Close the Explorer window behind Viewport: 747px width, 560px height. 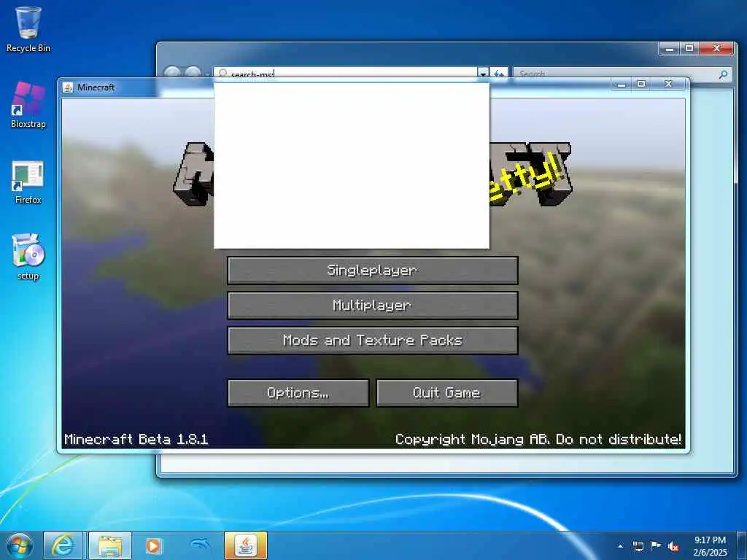[716, 49]
